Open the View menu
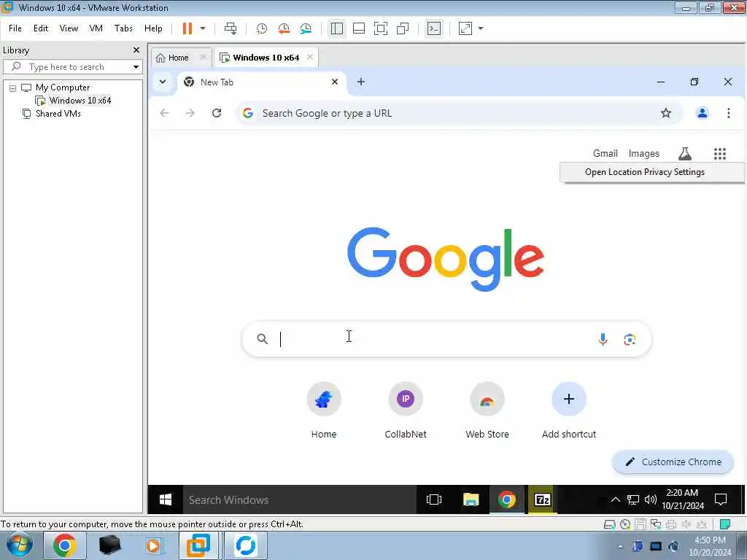 tap(69, 28)
